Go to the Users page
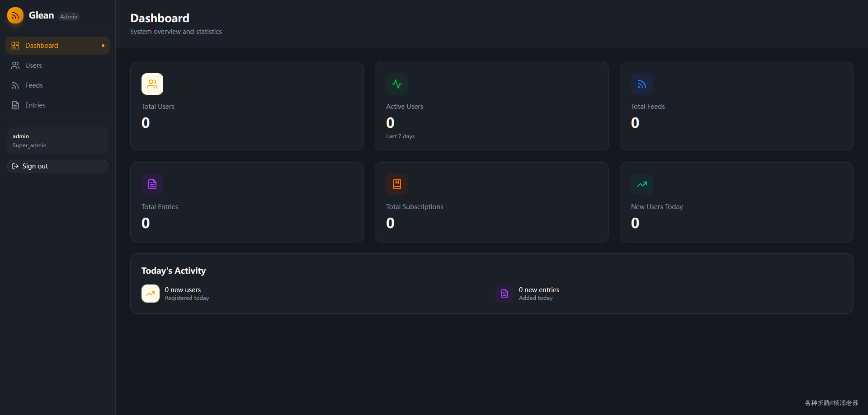The image size is (868, 415). pyautogui.click(x=57, y=65)
